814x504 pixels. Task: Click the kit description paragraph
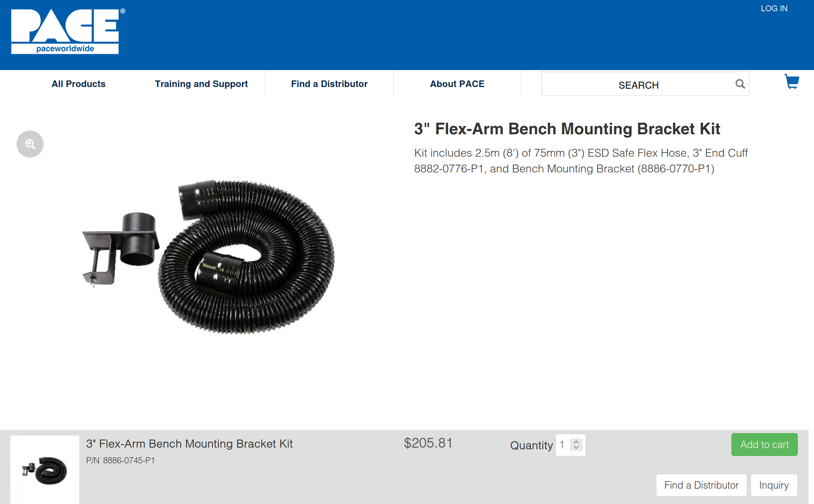pyautogui.click(x=581, y=161)
